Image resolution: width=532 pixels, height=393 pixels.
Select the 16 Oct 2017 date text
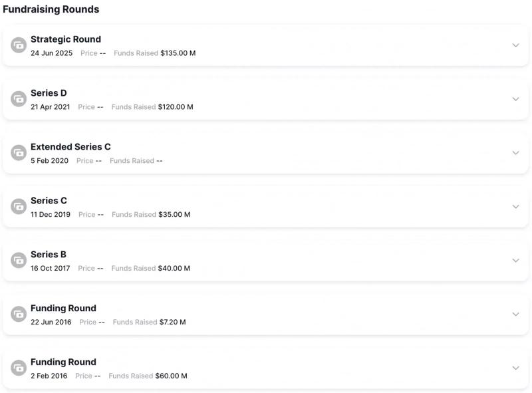[x=51, y=269]
